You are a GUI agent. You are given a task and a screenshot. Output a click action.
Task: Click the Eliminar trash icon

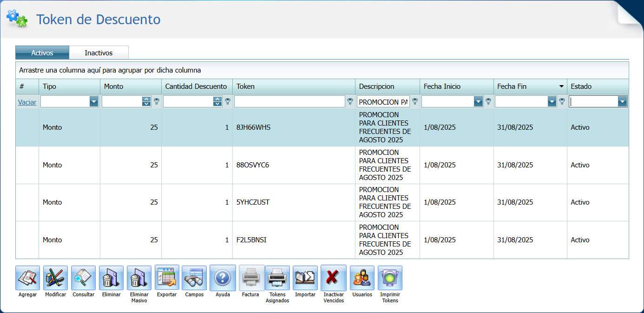point(111,278)
